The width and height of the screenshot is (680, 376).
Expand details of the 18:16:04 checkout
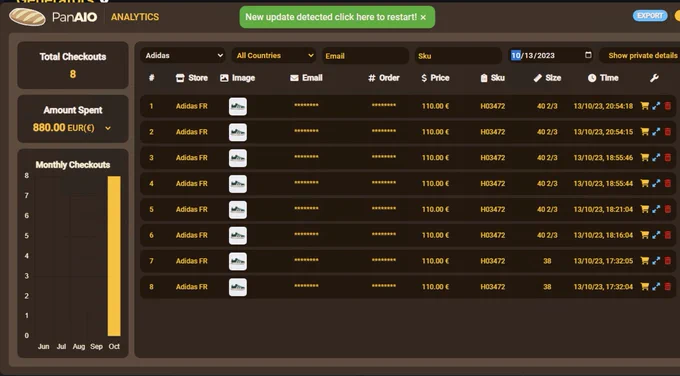click(x=656, y=235)
